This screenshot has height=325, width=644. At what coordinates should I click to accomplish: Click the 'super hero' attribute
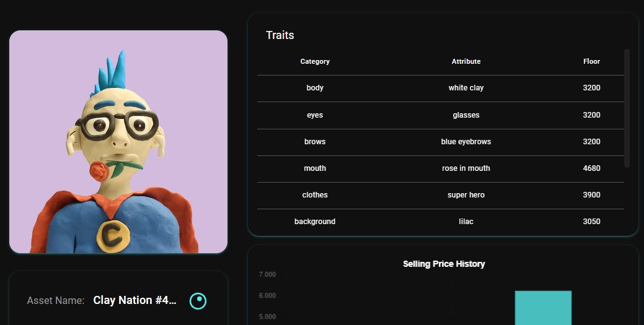click(x=466, y=195)
